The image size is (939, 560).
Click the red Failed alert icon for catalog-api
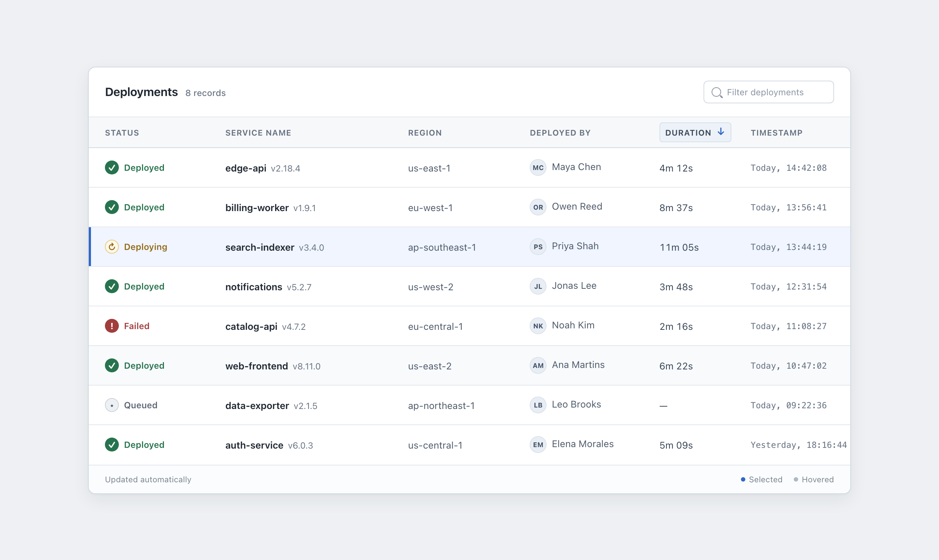tap(112, 326)
